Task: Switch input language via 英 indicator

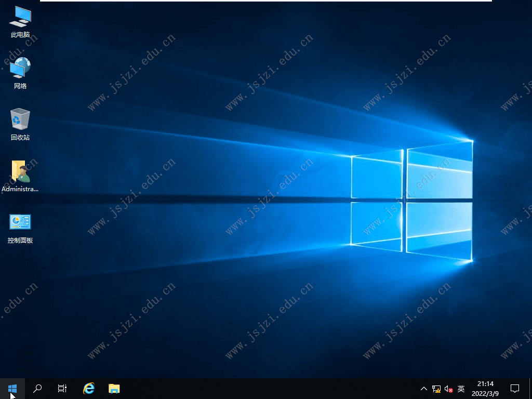Action: 461,389
